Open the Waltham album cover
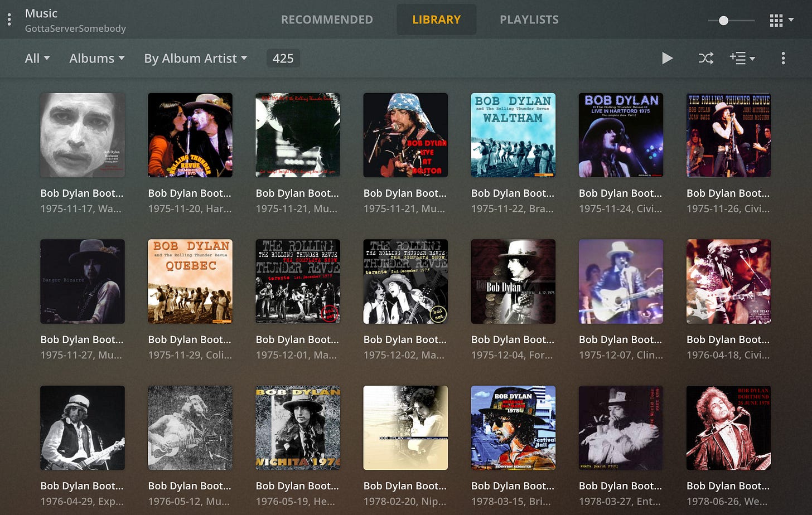 tap(513, 135)
